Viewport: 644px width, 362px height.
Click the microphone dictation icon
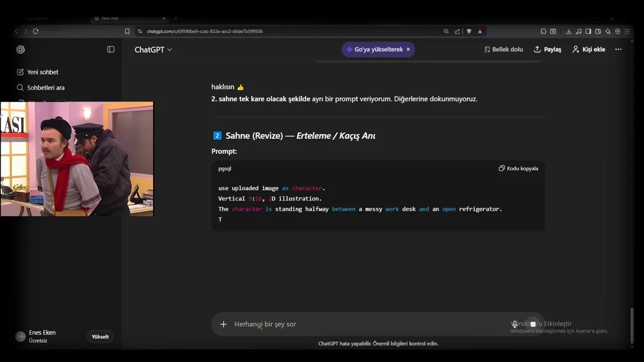point(514,324)
